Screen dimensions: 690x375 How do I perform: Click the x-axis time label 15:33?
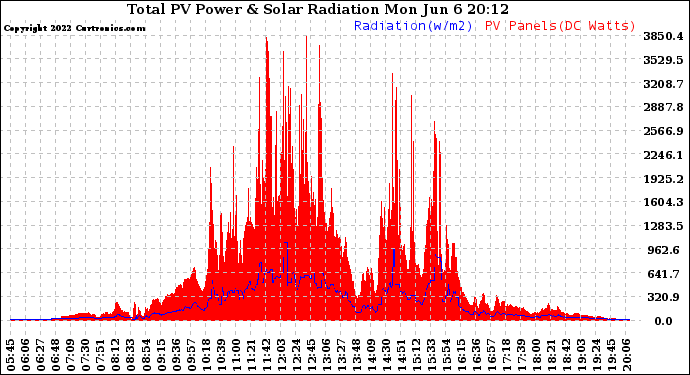(431, 355)
